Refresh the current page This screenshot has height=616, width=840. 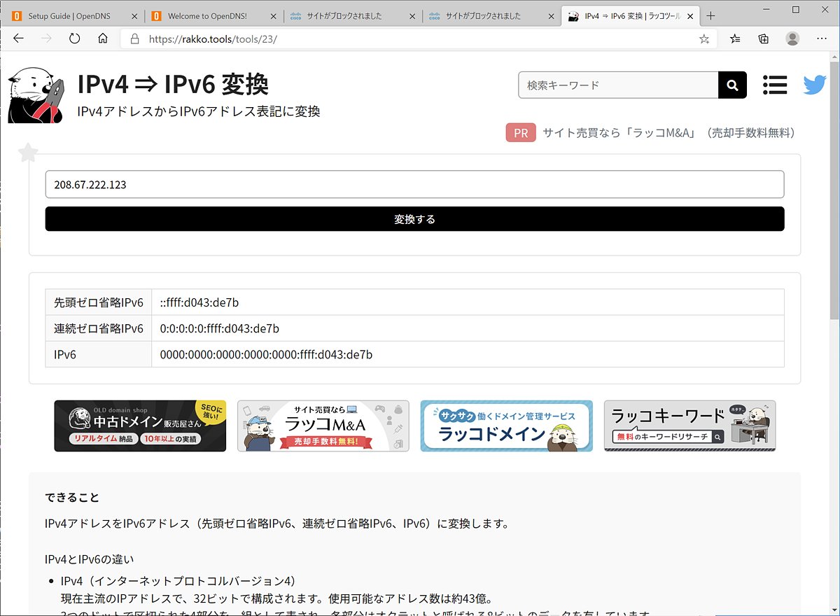point(74,38)
